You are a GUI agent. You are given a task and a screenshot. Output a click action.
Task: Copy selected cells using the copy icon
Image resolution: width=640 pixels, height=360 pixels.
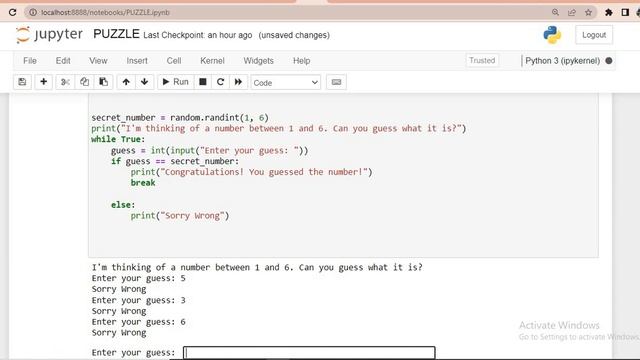84,82
